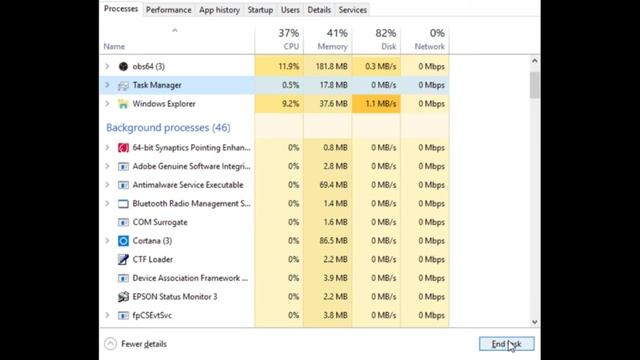This screenshot has width=640, height=360.
Task: Click the Adobe Genuine Software Integrity icon
Action: (123, 167)
